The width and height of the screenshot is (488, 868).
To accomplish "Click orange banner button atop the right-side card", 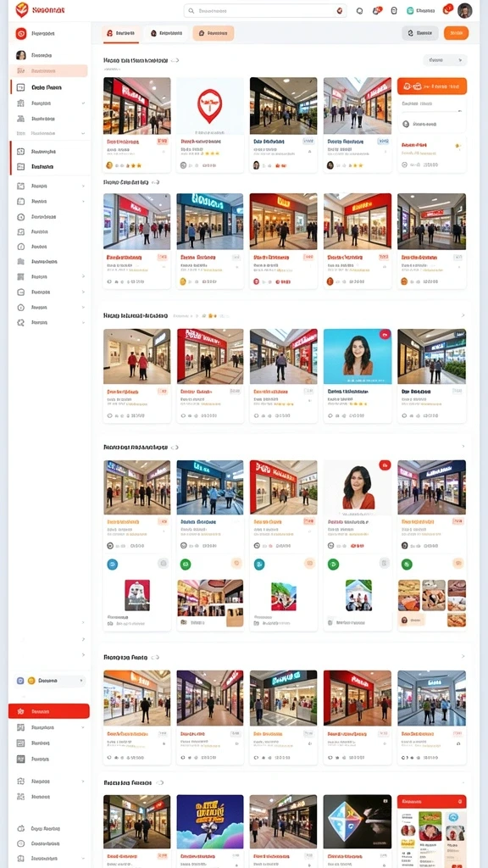I will [431, 86].
